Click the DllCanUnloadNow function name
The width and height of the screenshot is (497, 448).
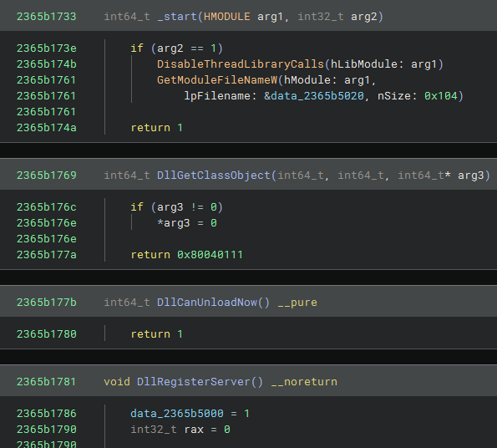coord(206,303)
